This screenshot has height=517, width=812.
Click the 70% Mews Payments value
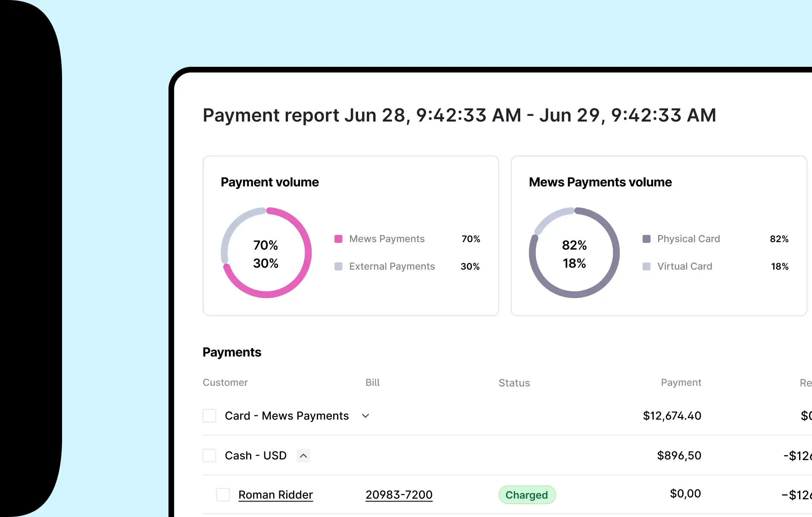pos(471,239)
